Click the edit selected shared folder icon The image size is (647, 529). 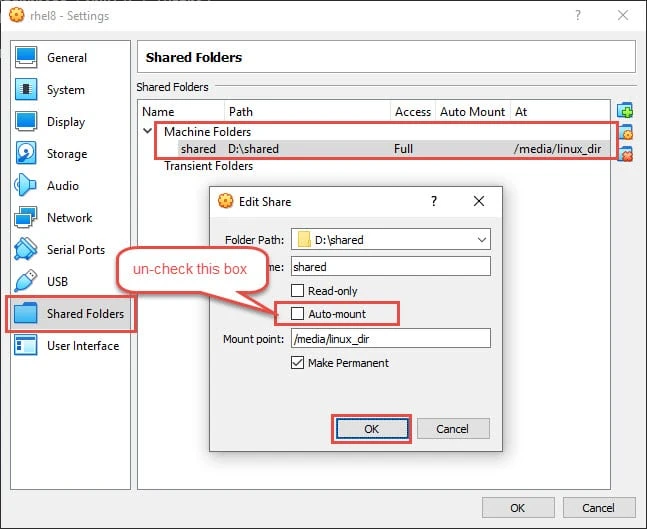click(x=625, y=132)
